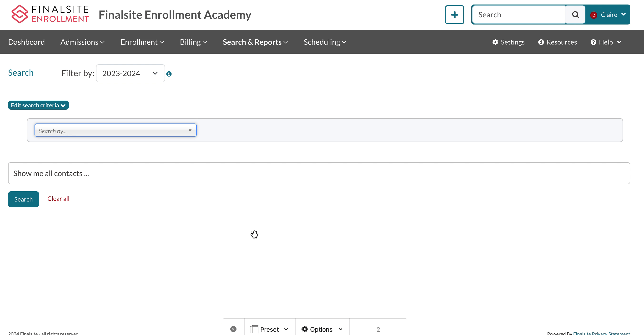Open the 'Search by...' combo box
Image resolution: width=644 pixels, height=335 pixels.
coord(116,130)
